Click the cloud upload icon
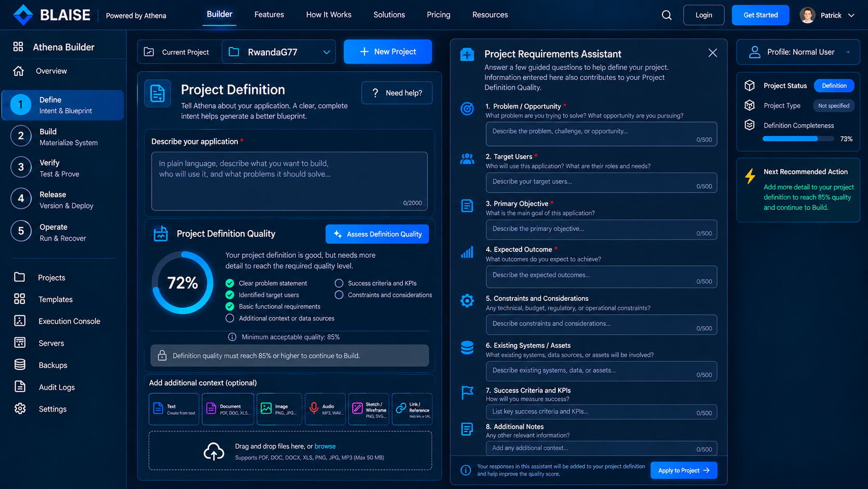 tap(214, 452)
